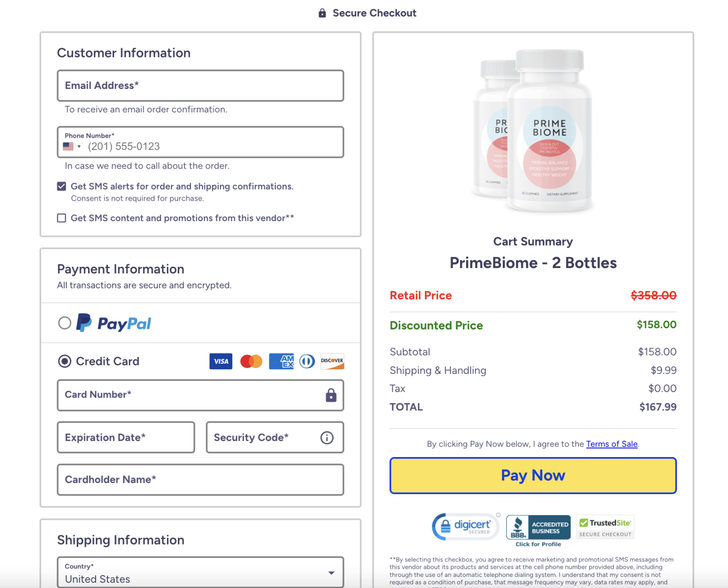Uncheck SMS alerts for order confirmations
The image size is (728, 588).
pyautogui.click(x=61, y=186)
